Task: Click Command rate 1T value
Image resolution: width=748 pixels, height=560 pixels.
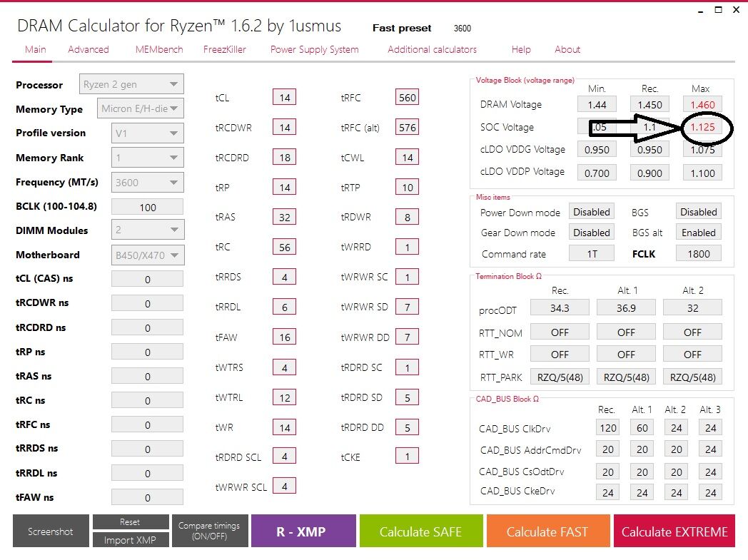Action: (x=592, y=253)
